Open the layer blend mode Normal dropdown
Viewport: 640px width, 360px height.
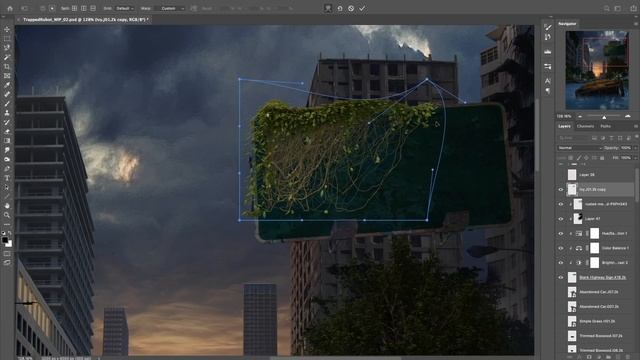580,148
